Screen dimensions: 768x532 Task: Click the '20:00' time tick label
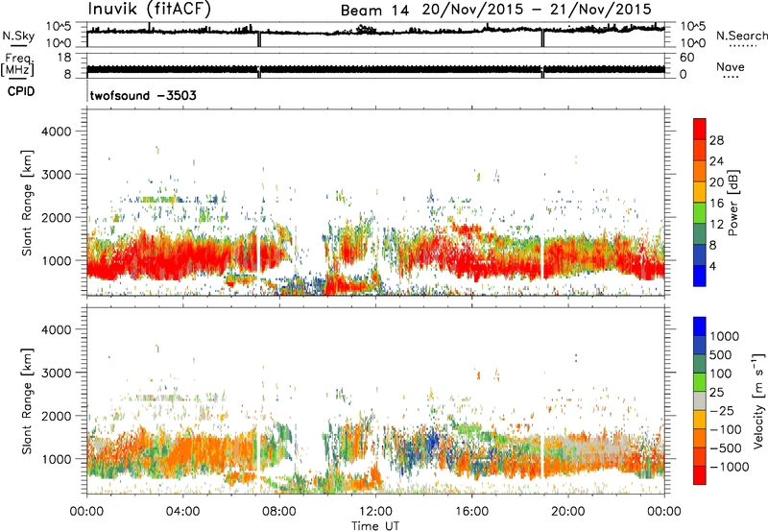click(567, 512)
